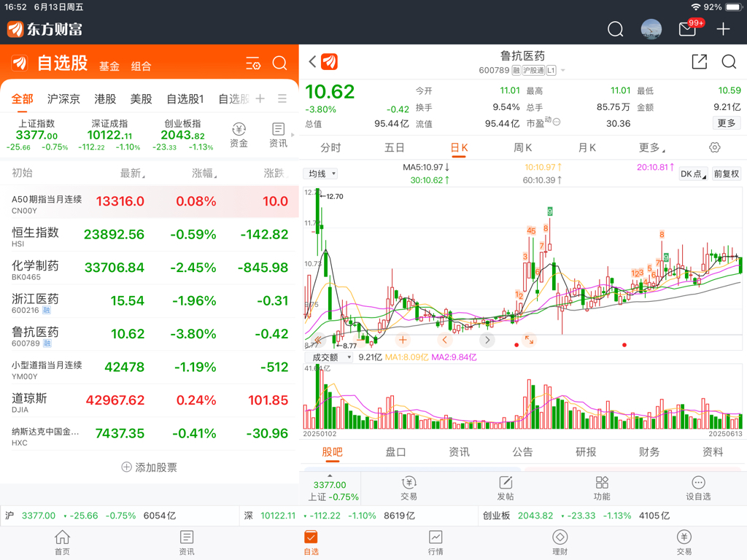Image resolution: width=747 pixels, height=560 pixels.
Task: Open the 基金 section in header
Action: point(109,66)
